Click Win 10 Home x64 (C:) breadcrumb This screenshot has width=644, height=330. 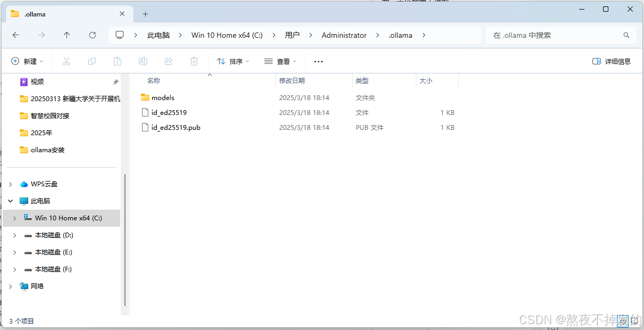pos(227,35)
